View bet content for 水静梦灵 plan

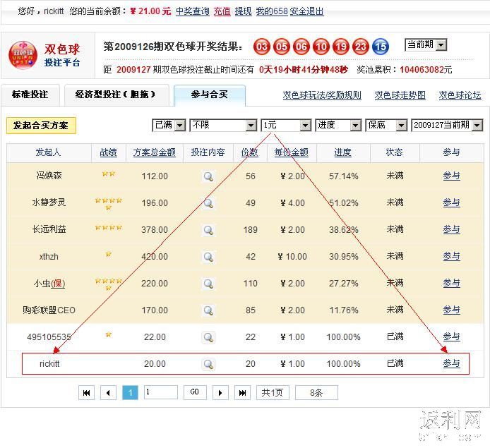(x=208, y=203)
